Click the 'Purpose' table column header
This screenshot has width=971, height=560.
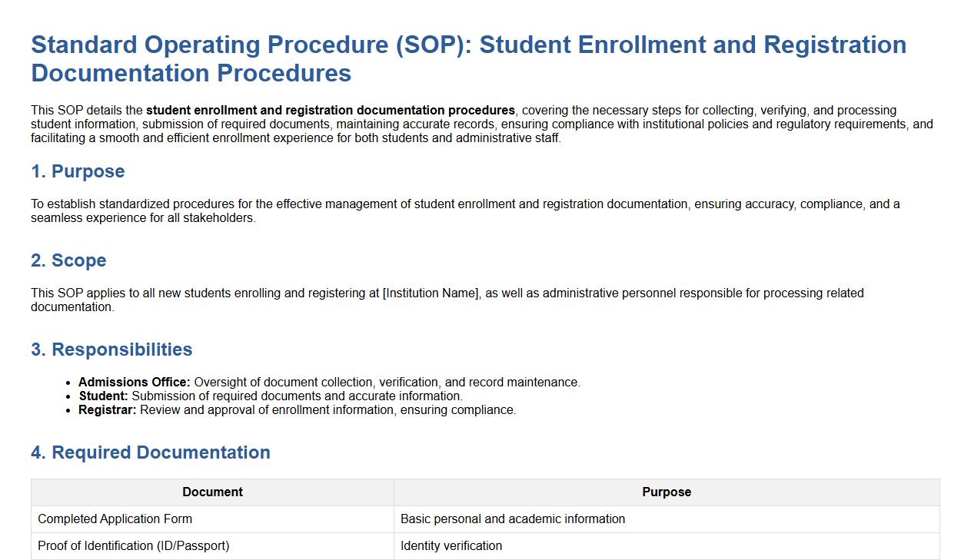click(666, 492)
